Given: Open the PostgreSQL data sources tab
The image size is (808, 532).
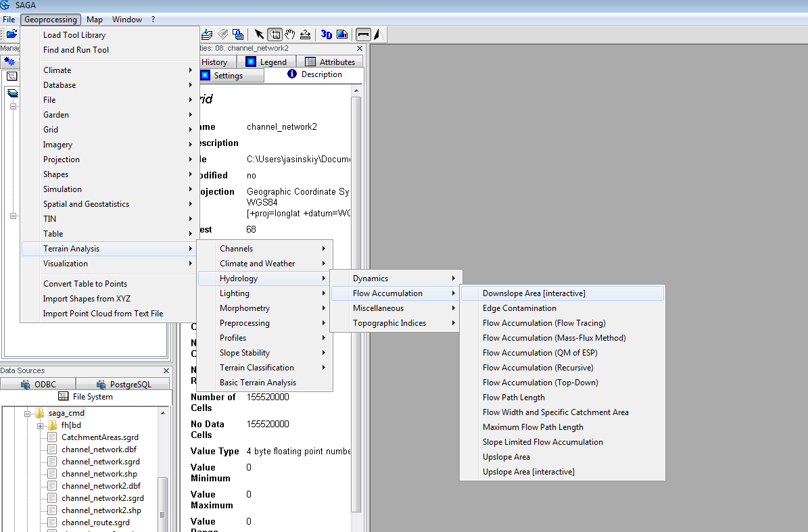Looking at the screenshot, I should [124, 384].
